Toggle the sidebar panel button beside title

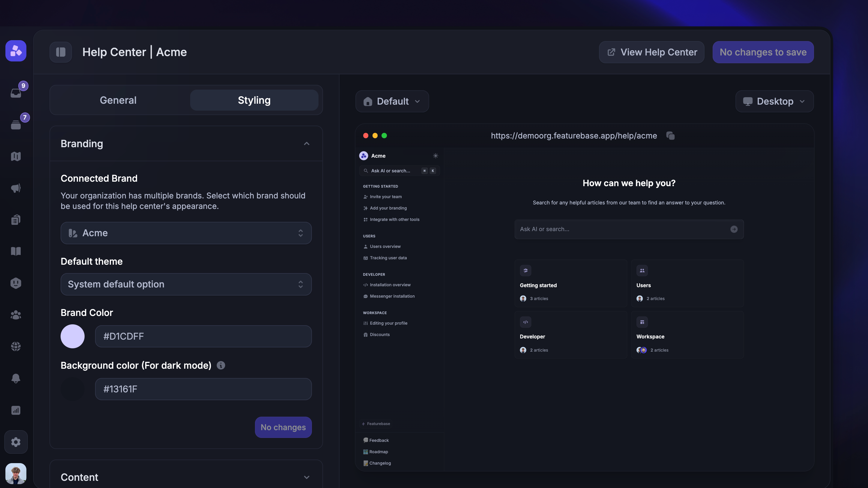pyautogui.click(x=61, y=52)
